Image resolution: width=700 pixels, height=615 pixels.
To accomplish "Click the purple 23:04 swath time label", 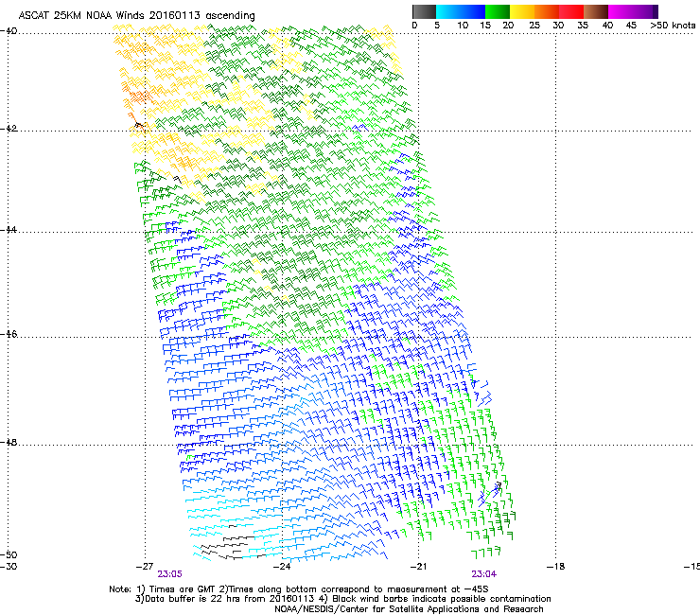I will 484,574.
